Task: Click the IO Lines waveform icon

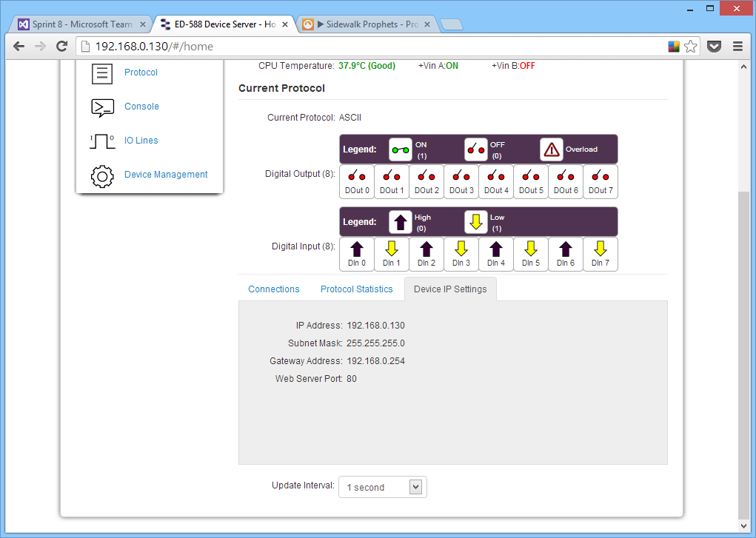Action: pyautogui.click(x=102, y=141)
